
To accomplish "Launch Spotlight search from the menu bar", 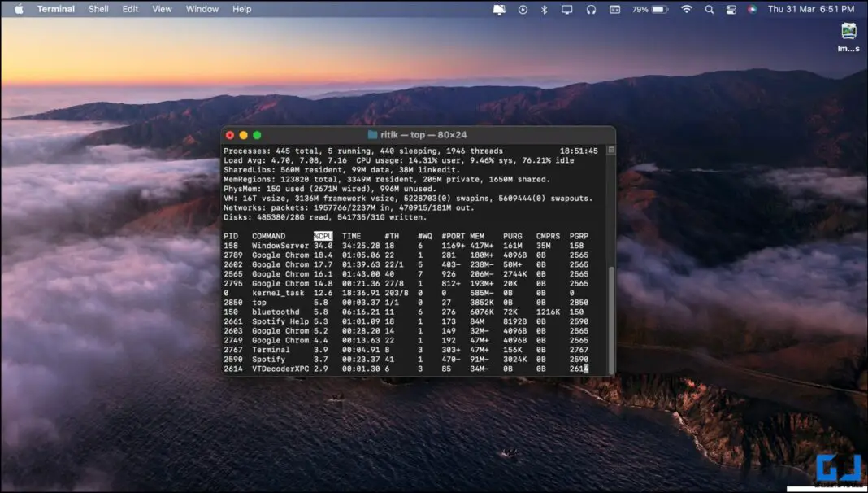I will click(710, 9).
